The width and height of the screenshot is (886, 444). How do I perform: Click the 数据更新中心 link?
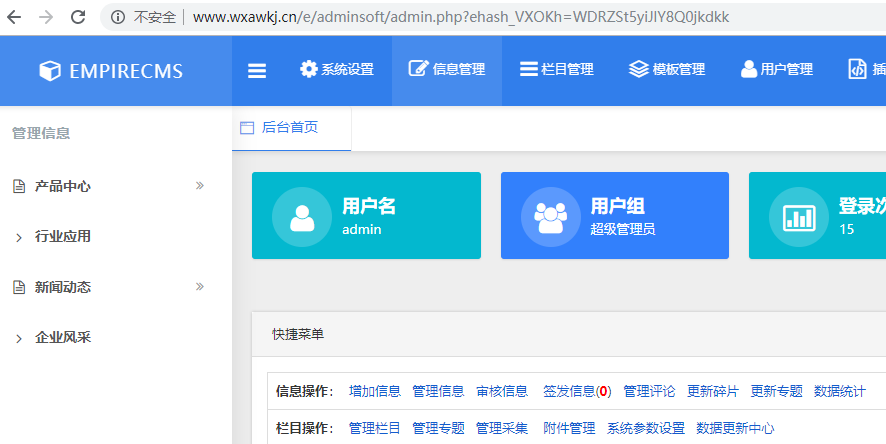(x=735, y=428)
